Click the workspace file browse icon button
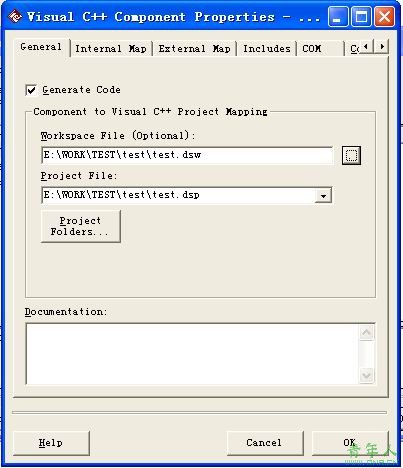The image size is (403, 468). (351, 155)
